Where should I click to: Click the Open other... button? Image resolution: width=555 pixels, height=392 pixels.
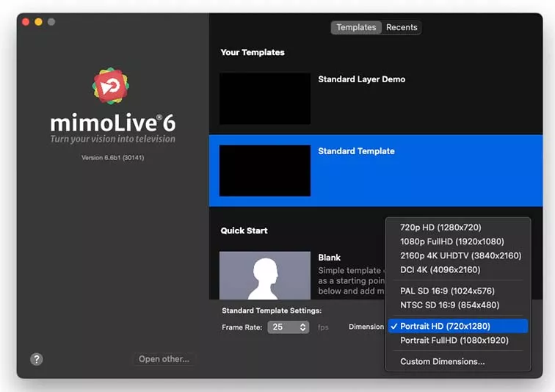pyautogui.click(x=164, y=359)
